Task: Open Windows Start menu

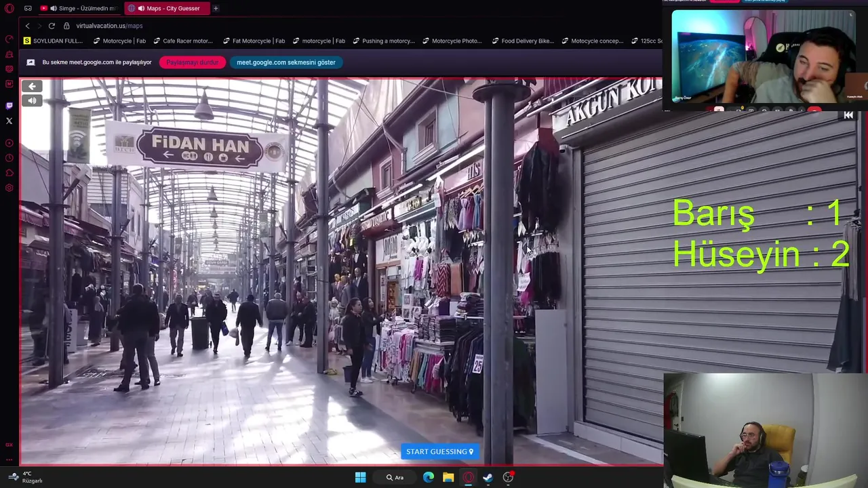Action: [x=361, y=477]
